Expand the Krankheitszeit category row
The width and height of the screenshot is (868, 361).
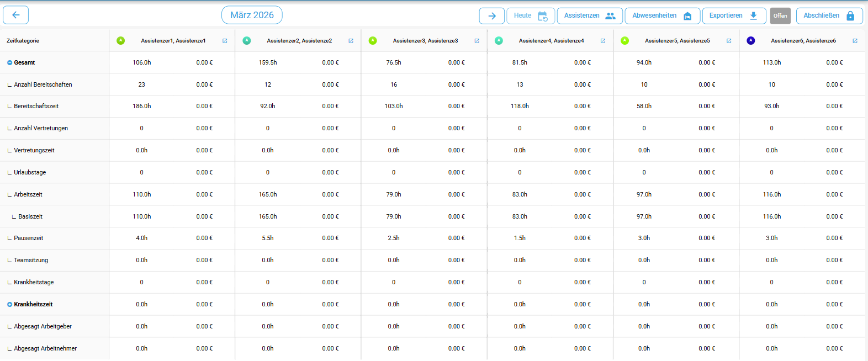click(x=9, y=305)
